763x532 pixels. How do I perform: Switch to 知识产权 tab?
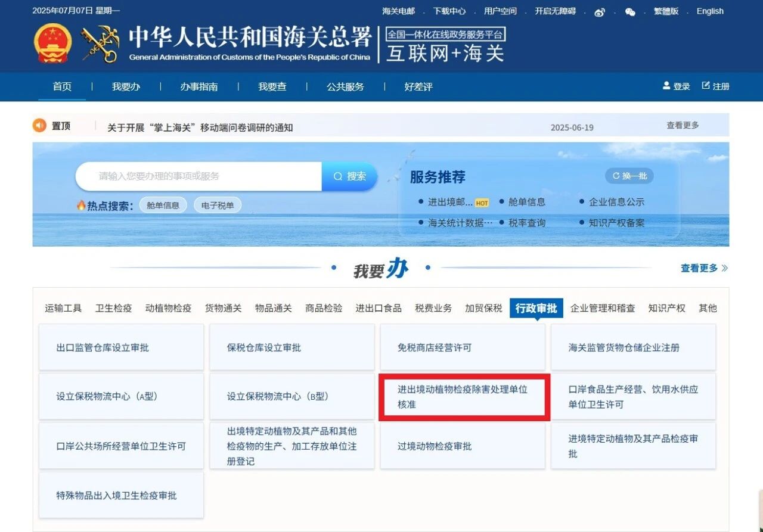click(x=667, y=308)
